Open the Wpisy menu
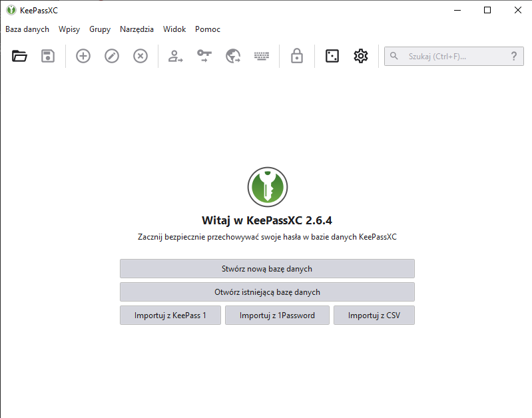Image resolution: width=532 pixels, height=418 pixels. pyautogui.click(x=69, y=29)
